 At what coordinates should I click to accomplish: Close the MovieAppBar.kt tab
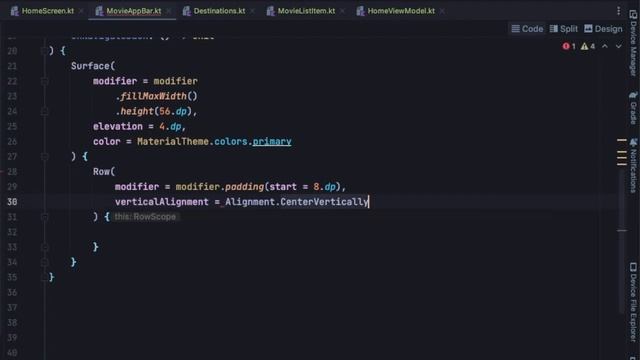pyautogui.click(x=169, y=11)
